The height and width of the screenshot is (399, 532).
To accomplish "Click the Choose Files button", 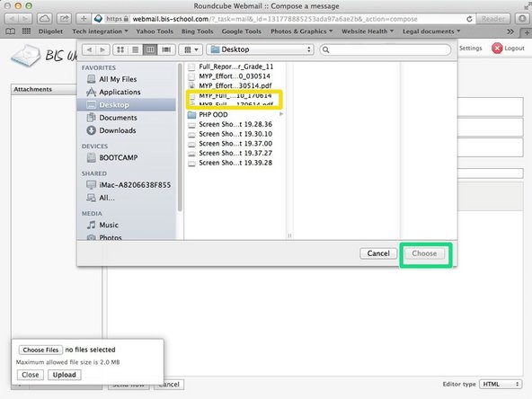I will (40, 350).
